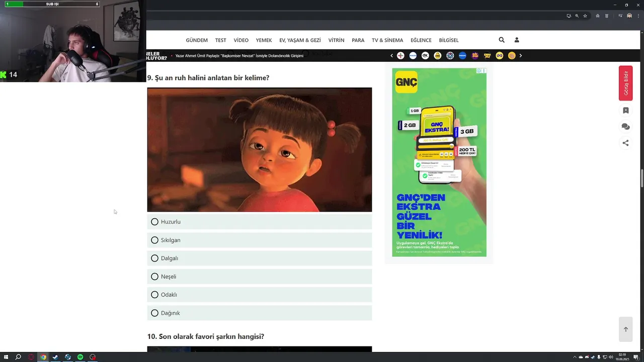Viewport: 644px width, 362px height.
Task: Open Windows taskbar search
Action: (19, 357)
